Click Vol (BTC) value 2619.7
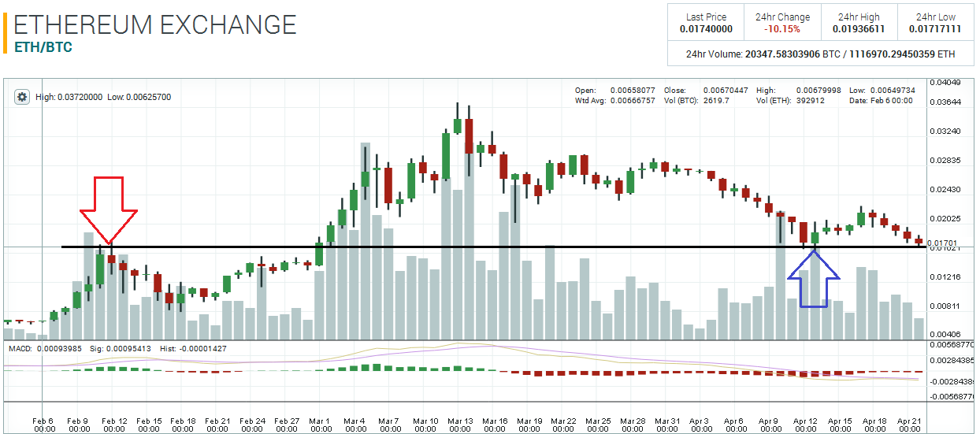 click(716, 101)
